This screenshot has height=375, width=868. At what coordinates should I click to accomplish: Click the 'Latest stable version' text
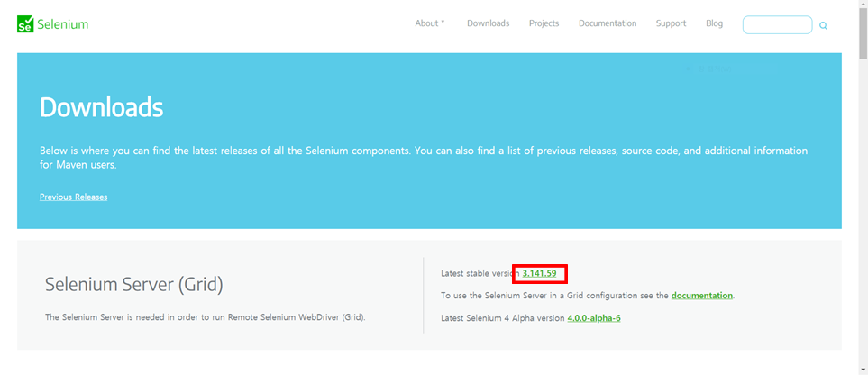pyautogui.click(x=480, y=273)
